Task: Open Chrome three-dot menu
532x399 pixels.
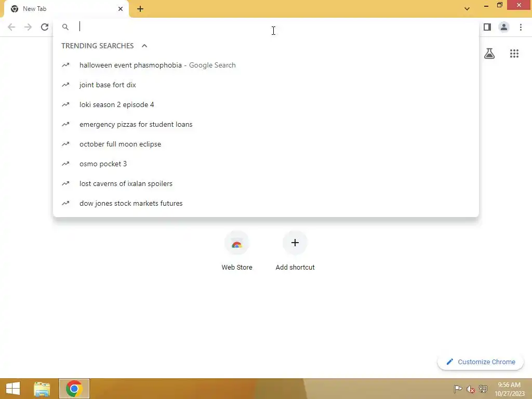Action: (521, 27)
